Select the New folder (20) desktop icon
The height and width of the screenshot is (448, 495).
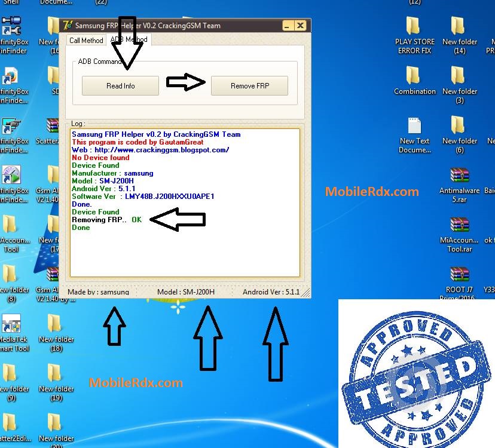tap(56, 429)
